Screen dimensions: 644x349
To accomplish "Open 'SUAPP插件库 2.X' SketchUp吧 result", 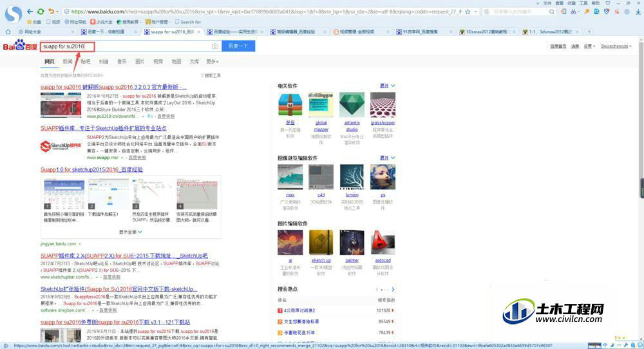I will pos(124,256).
